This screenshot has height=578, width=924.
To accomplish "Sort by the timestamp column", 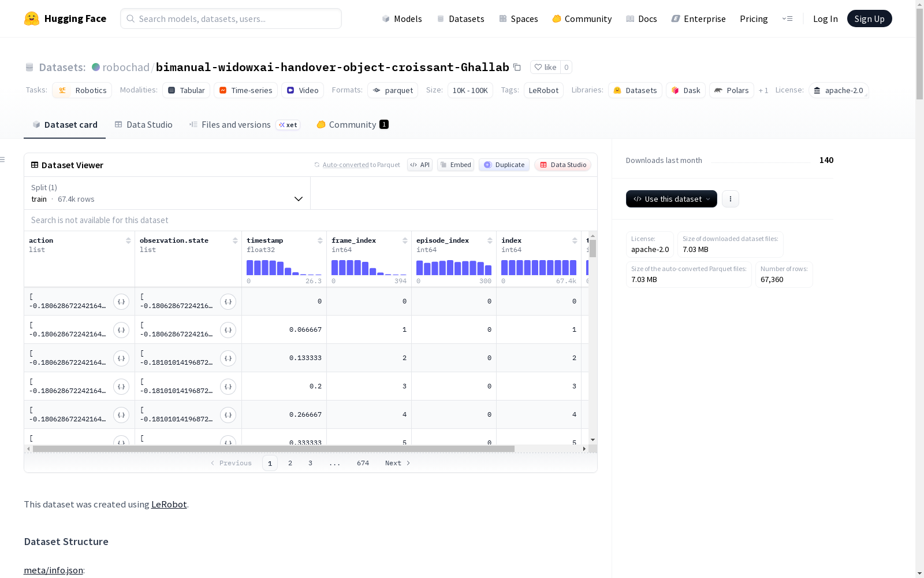I will click(x=320, y=240).
